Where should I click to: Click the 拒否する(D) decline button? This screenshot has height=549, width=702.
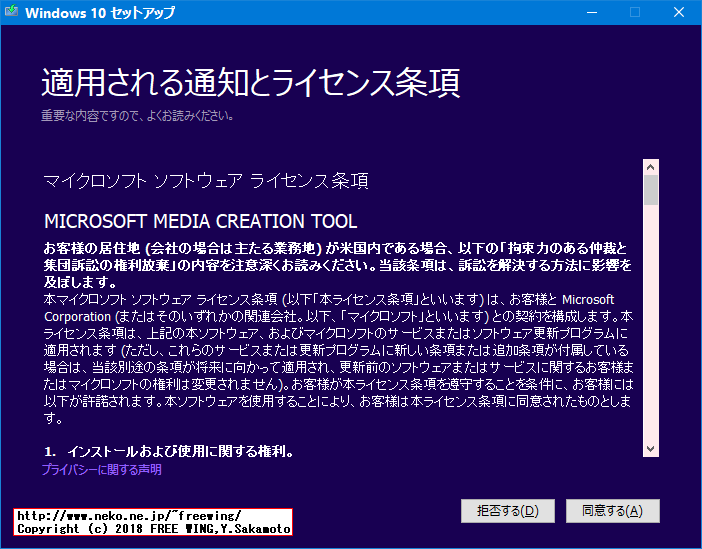[508, 511]
